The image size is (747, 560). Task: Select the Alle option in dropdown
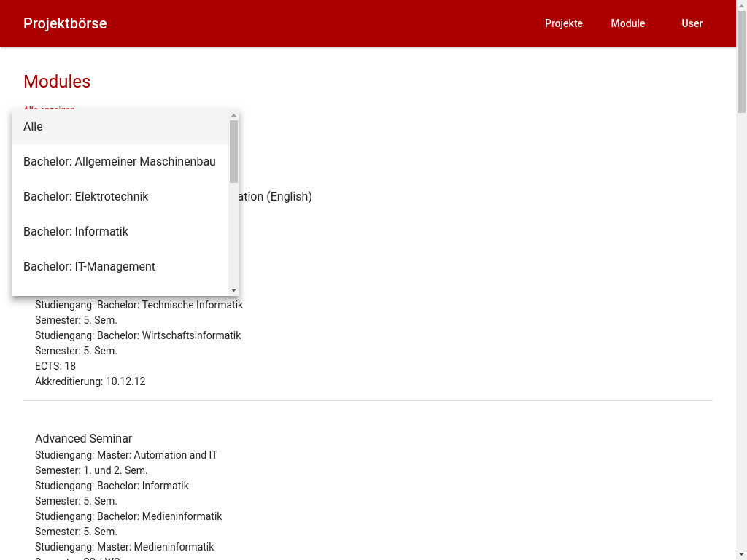[x=120, y=127]
